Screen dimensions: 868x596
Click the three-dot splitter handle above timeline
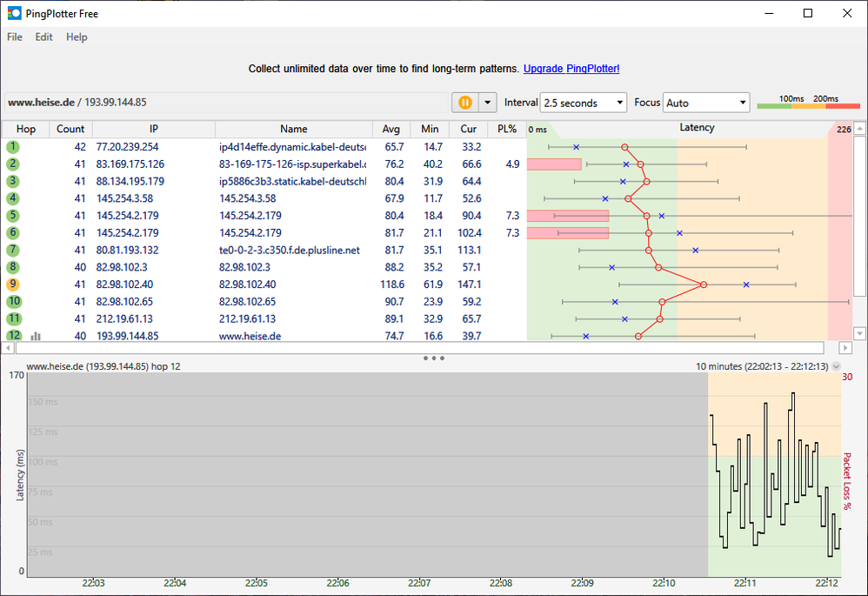pyautogui.click(x=433, y=358)
